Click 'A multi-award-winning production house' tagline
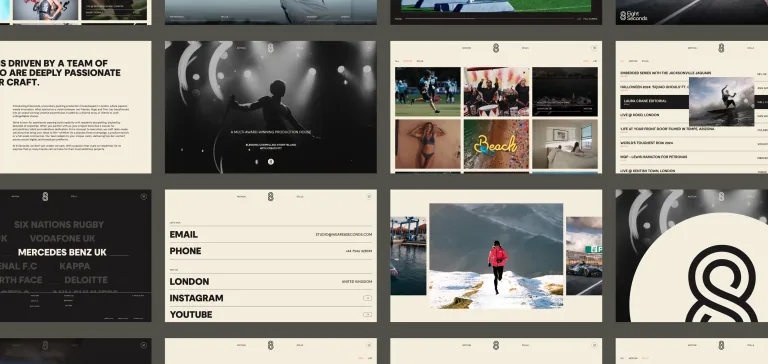The image size is (768, 364). (x=271, y=132)
